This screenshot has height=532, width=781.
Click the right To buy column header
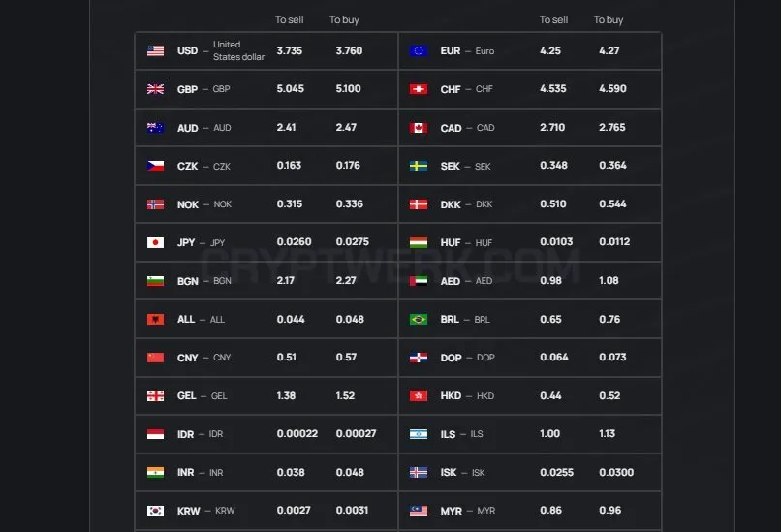(x=609, y=20)
